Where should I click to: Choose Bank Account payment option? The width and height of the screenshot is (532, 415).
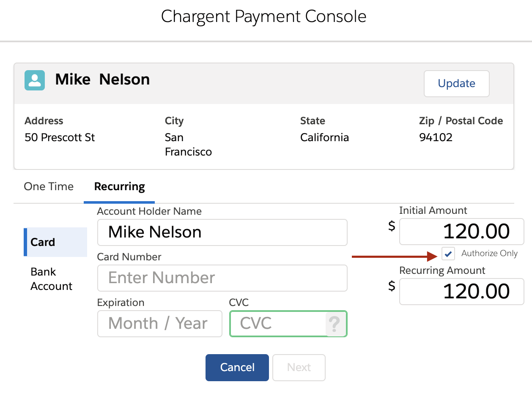click(x=51, y=278)
